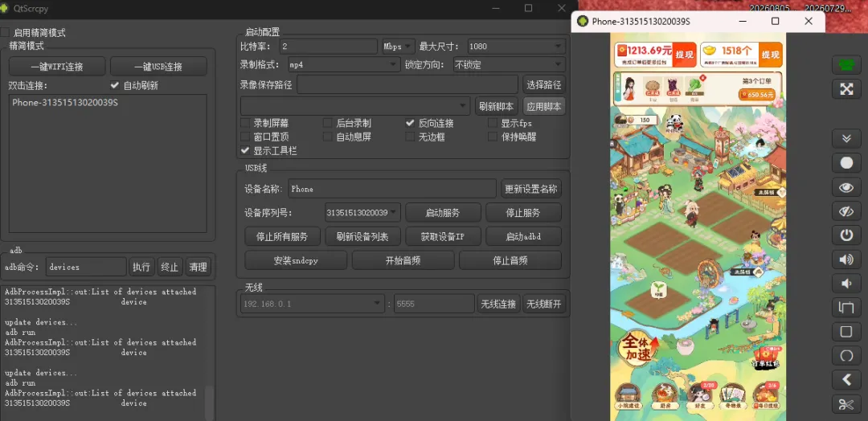Open 奇物录 in game bottom bar
868x421 pixels.
(x=732, y=395)
